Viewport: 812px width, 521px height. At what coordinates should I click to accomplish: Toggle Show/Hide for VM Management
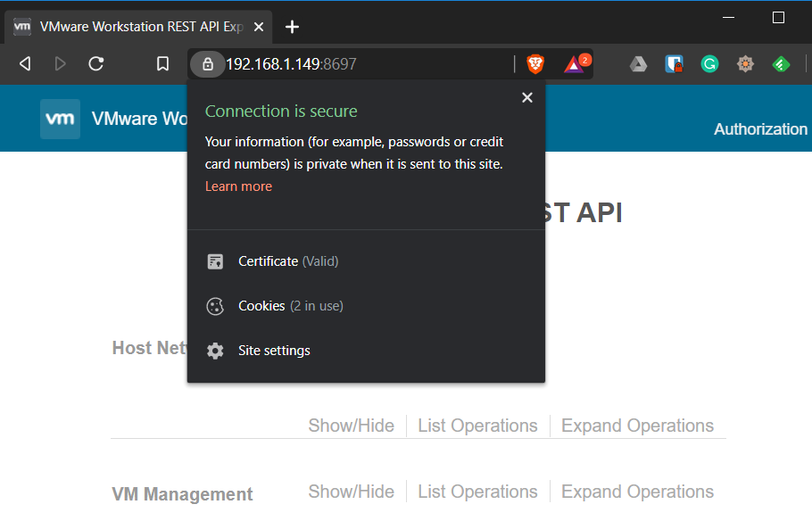[351, 492]
